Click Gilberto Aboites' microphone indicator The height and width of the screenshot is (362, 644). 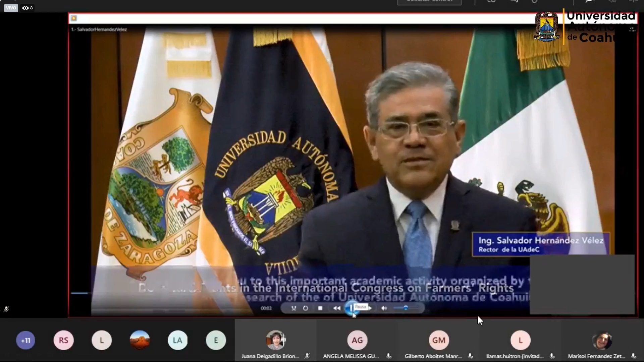471,356
